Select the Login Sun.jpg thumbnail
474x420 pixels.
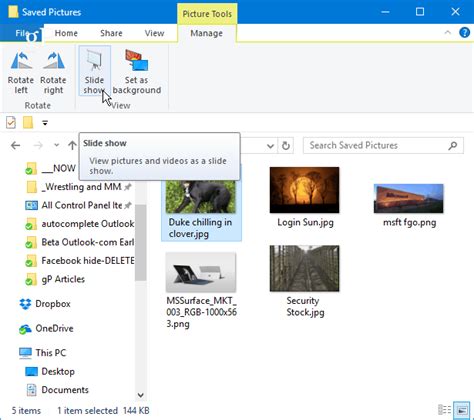(x=305, y=197)
